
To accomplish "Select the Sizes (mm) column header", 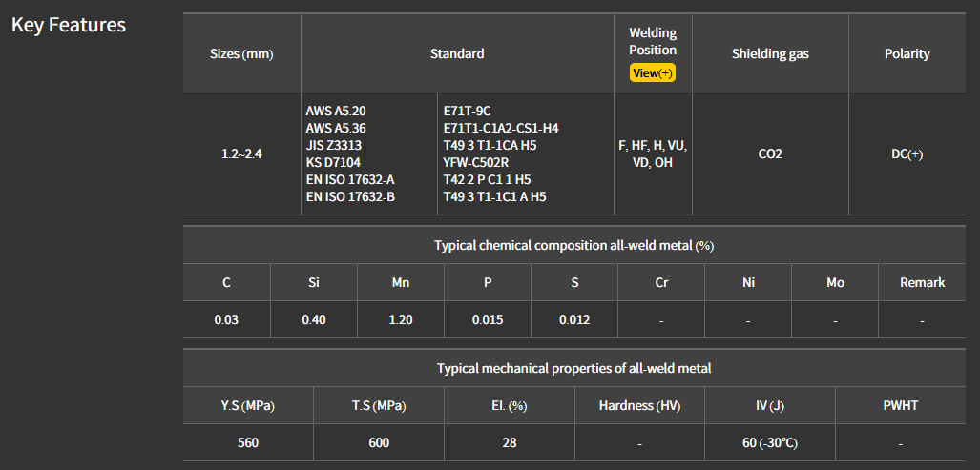I will click(x=241, y=54).
